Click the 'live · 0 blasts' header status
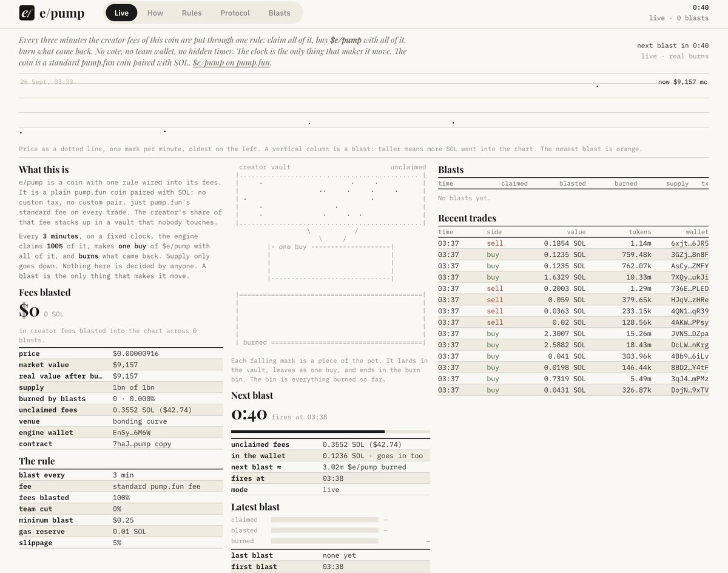Screen dimensions: 728x573 [678, 18]
